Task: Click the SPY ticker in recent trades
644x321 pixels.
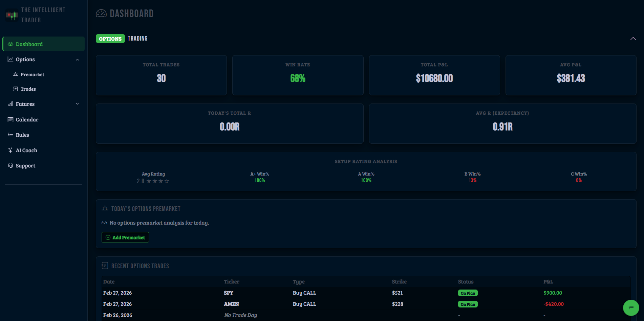Action: [228, 293]
